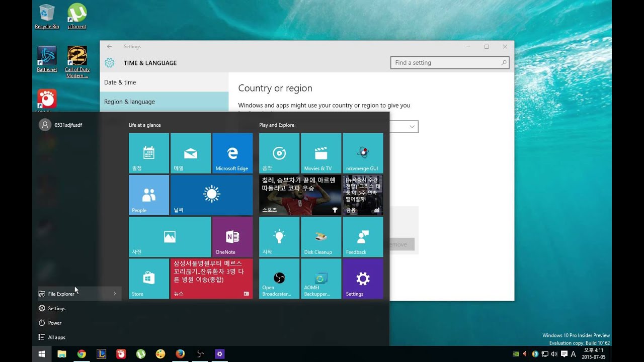The width and height of the screenshot is (644, 362).
Task: Open the 메일 mail tile
Action: [x=191, y=153]
